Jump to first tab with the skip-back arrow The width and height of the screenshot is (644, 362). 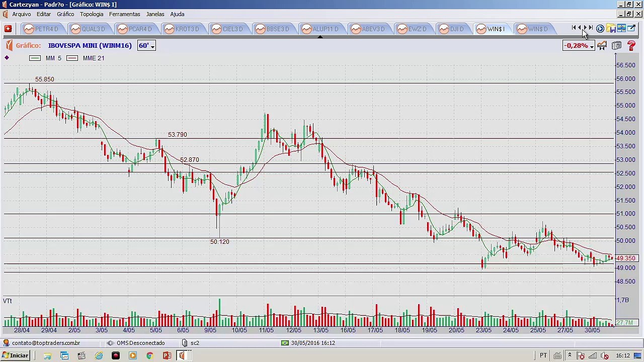coord(574,29)
